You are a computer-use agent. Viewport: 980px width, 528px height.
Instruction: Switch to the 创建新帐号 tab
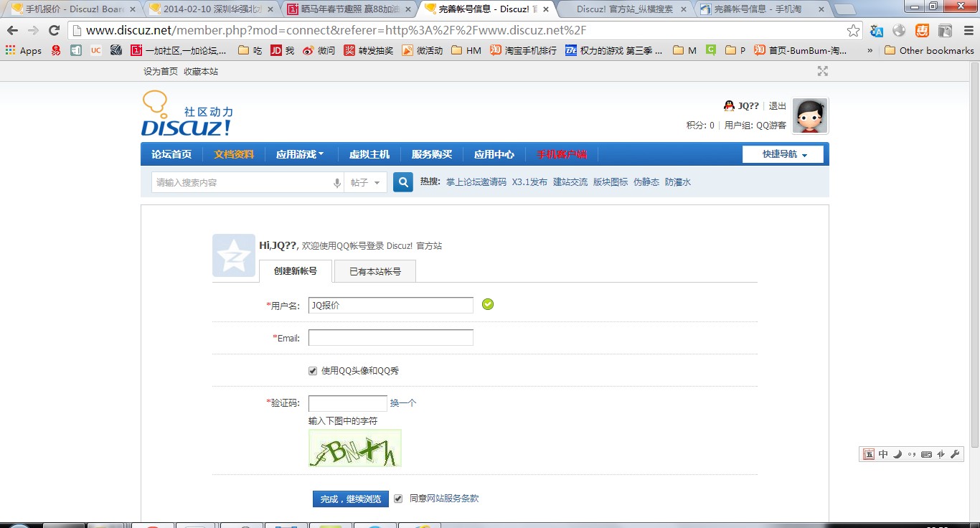(296, 271)
